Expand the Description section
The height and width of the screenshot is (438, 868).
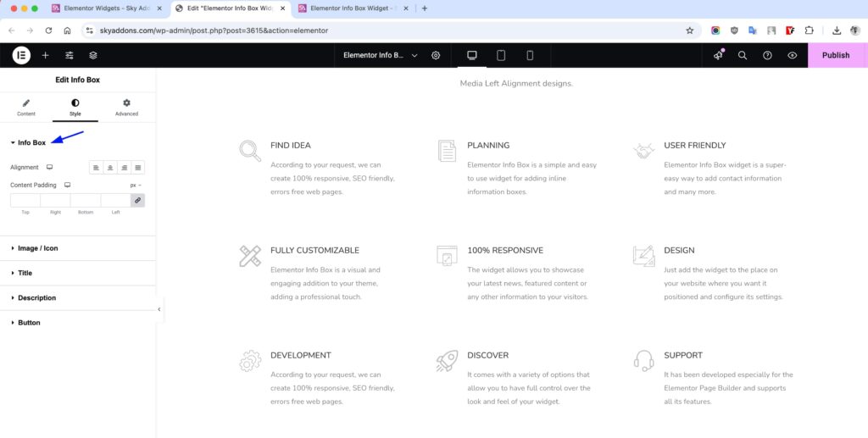pos(77,298)
